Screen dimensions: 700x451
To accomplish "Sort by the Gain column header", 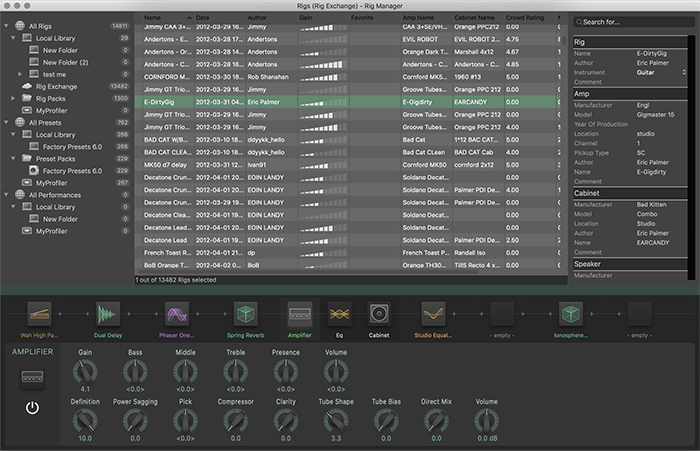I will click(323, 18).
